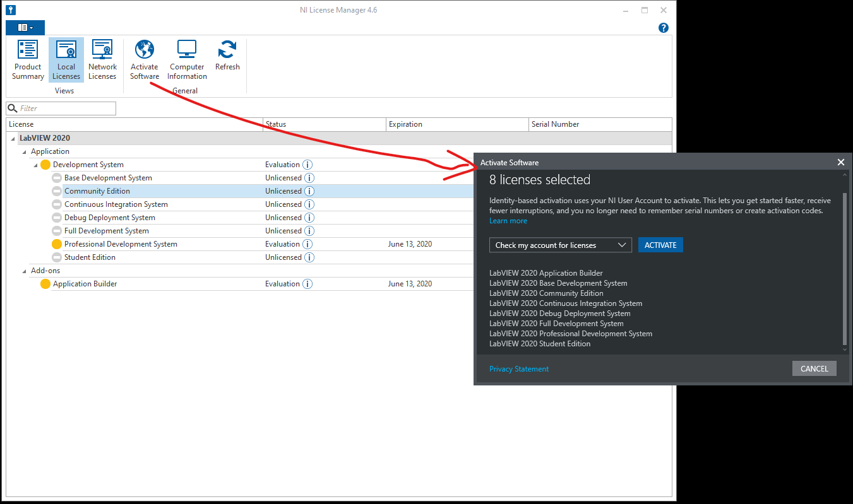853x504 pixels.
Task: Open the Product Summary view
Action: 28,60
